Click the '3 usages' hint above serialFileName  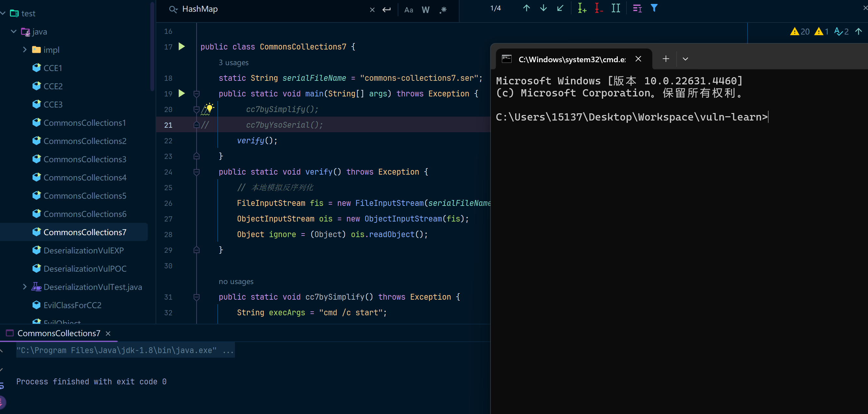point(233,63)
